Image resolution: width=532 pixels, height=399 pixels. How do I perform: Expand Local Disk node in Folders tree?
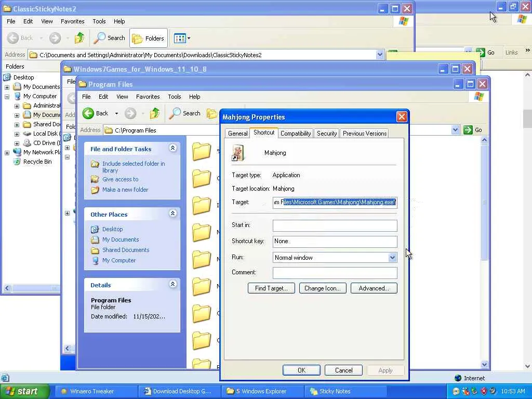pos(17,134)
